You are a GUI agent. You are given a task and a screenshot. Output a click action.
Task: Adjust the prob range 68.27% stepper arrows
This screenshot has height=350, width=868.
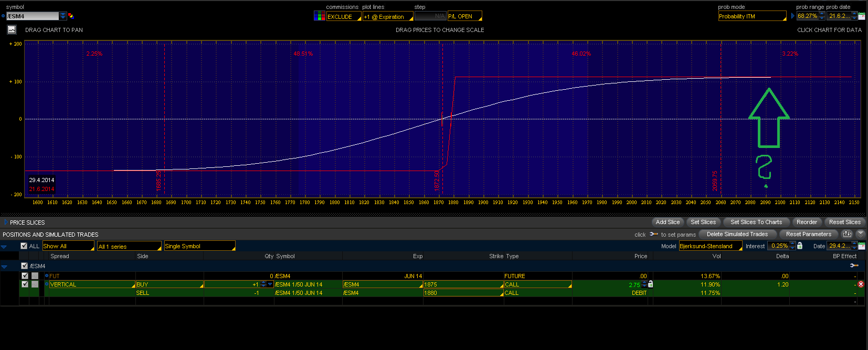822,16
